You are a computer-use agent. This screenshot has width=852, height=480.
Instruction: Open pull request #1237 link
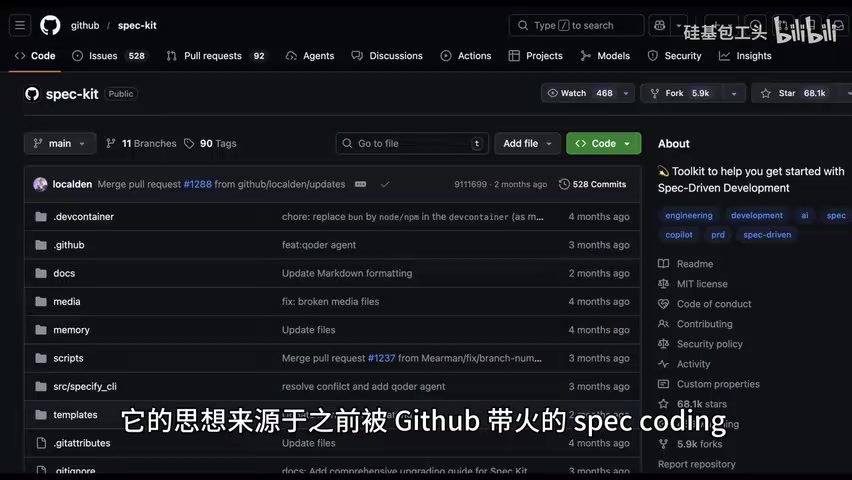tap(381, 358)
